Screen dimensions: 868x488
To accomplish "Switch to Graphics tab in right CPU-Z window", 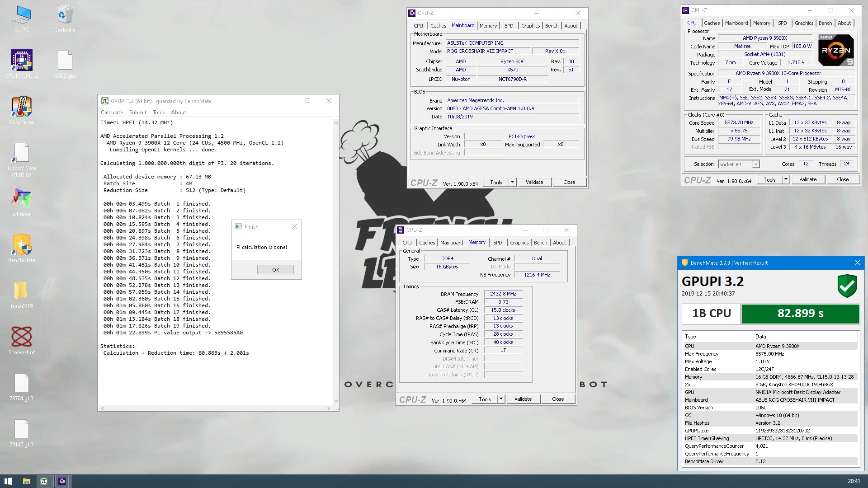I will [804, 23].
